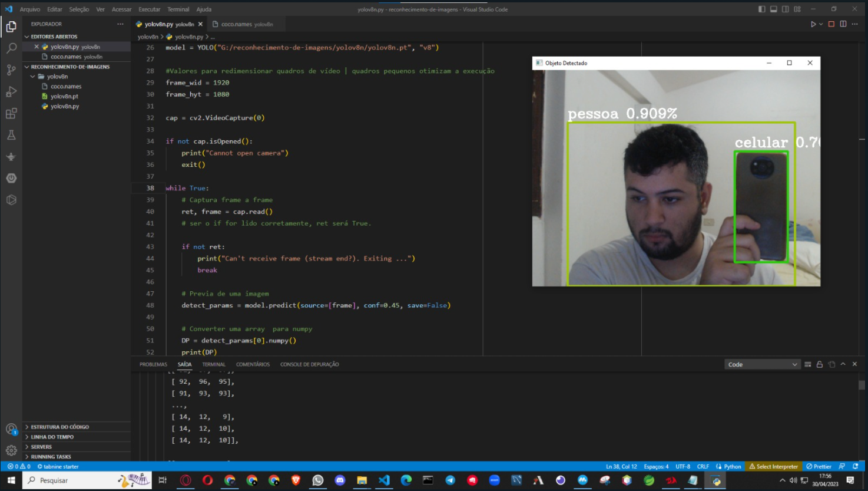Click the notification bell in the status bar
Image resolution: width=868 pixels, height=491 pixels.
(855, 466)
